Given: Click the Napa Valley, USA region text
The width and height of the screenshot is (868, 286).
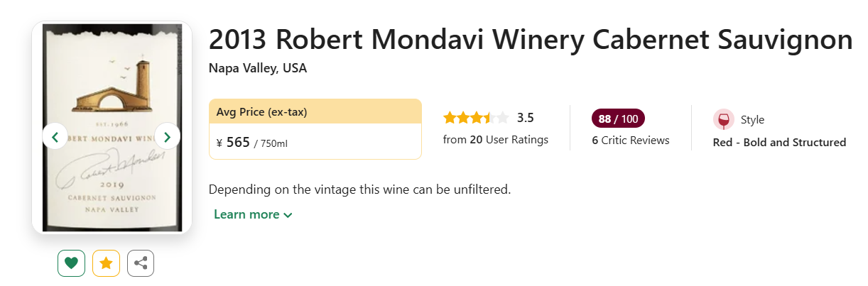Looking at the screenshot, I should click(258, 69).
